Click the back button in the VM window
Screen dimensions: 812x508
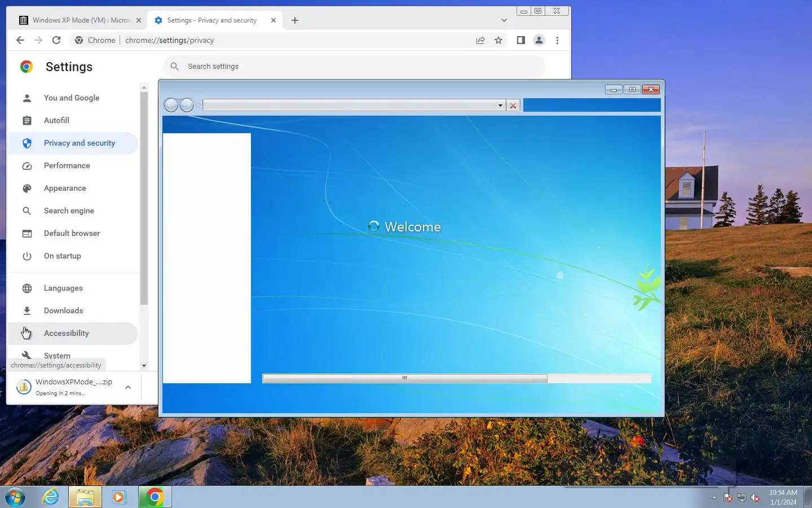(171, 105)
